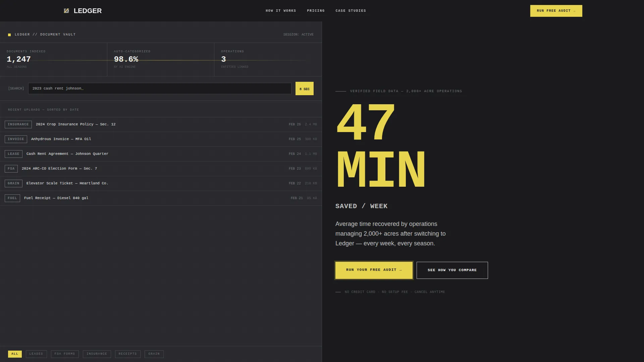Click Recent Uploads — Sorted by Date heading
The image size is (644, 362).
(44, 110)
